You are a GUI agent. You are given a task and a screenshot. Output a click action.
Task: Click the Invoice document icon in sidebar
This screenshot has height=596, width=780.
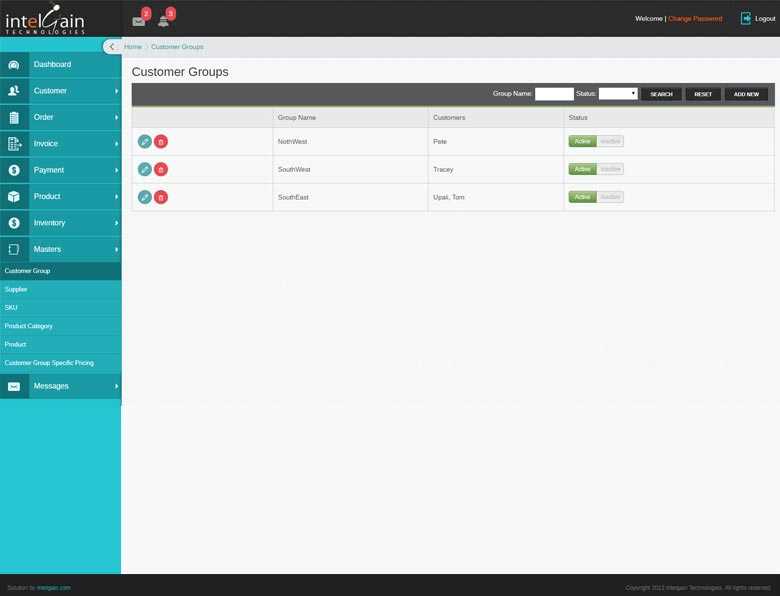[x=14, y=144]
